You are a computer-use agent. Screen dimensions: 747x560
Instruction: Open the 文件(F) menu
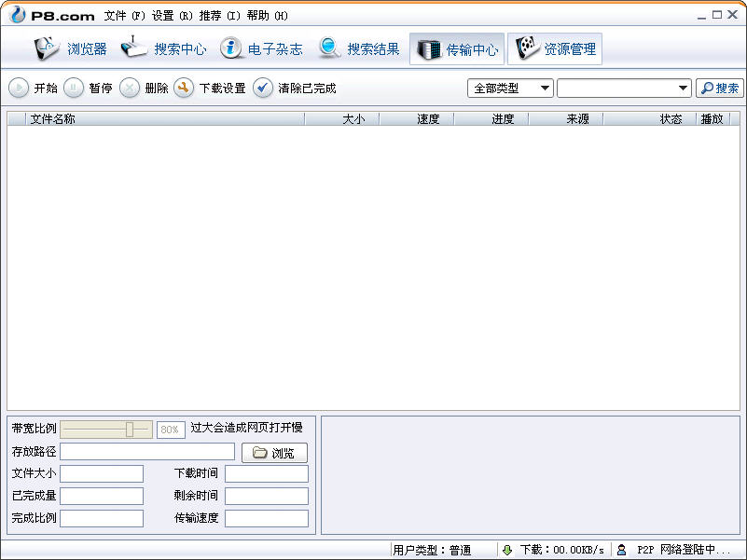(124, 16)
